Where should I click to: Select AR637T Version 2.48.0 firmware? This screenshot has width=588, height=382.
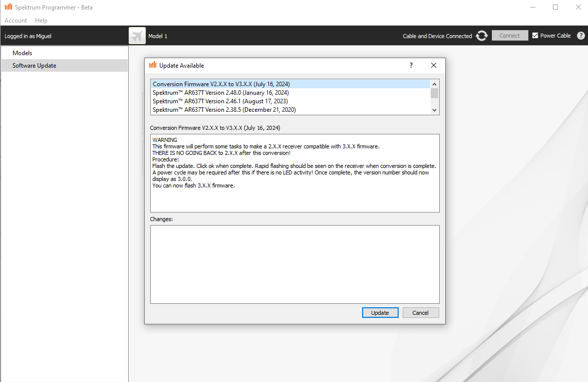point(221,93)
